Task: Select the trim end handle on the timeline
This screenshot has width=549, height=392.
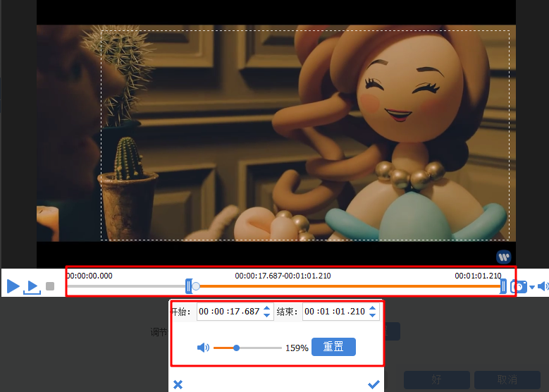Action: [503, 286]
